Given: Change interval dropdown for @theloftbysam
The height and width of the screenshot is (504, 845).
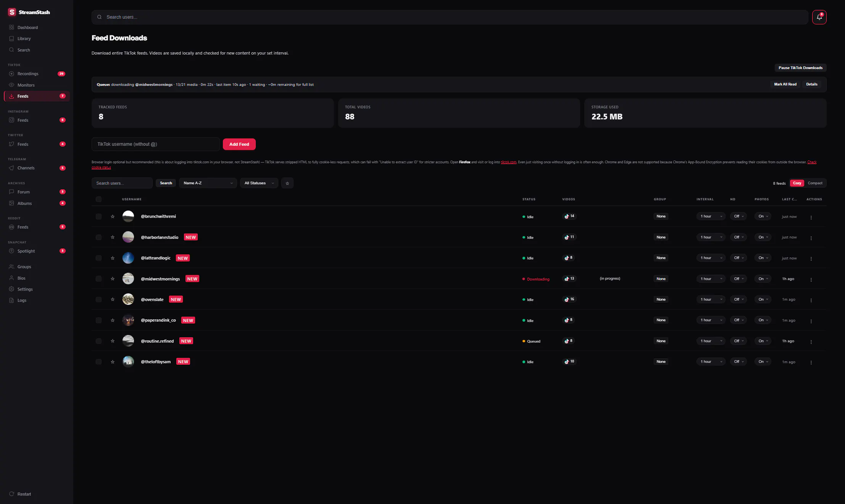Looking at the screenshot, I should click(x=711, y=362).
